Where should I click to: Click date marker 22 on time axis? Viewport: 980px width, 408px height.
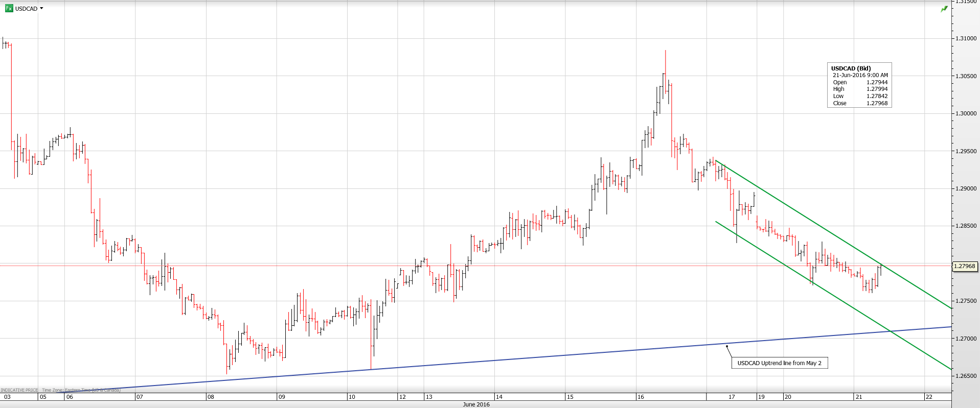point(929,397)
